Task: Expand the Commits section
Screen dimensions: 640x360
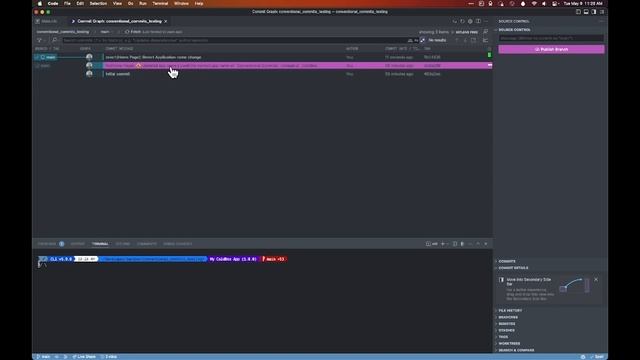Action: (507, 261)
